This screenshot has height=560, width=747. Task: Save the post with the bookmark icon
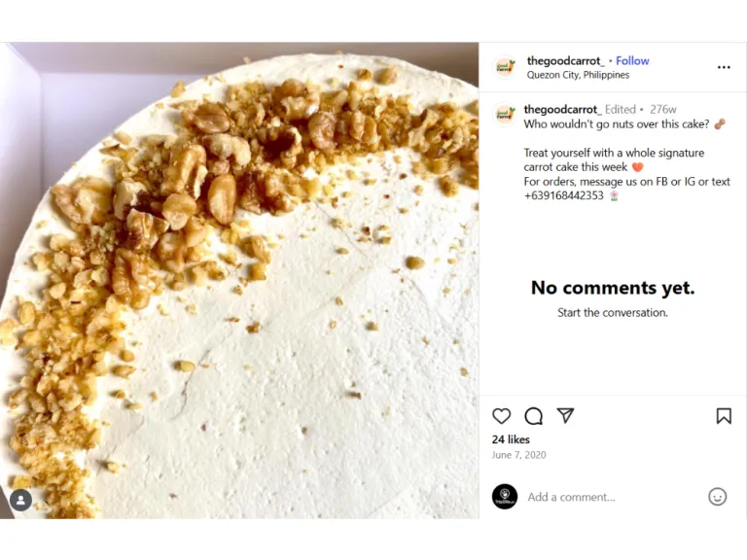click(x=724, y=416)
